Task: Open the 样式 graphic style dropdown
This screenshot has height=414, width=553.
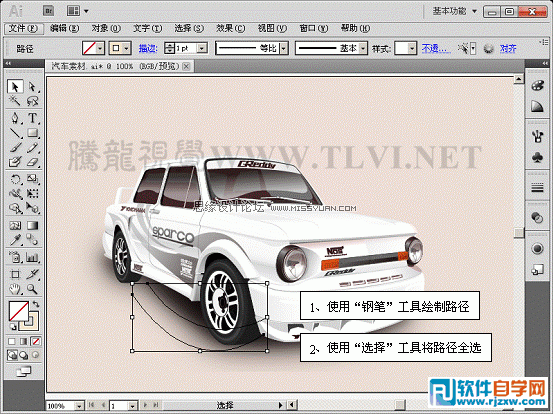Action: click(x=412, y=48)
